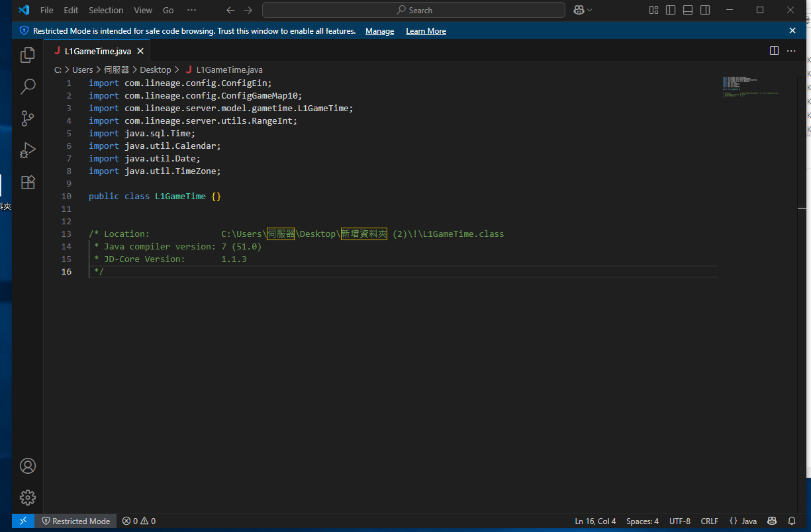The image size is (811, 532).
Task: Change end of line sequence via CRLF
Action: click(x=710, y=521)
